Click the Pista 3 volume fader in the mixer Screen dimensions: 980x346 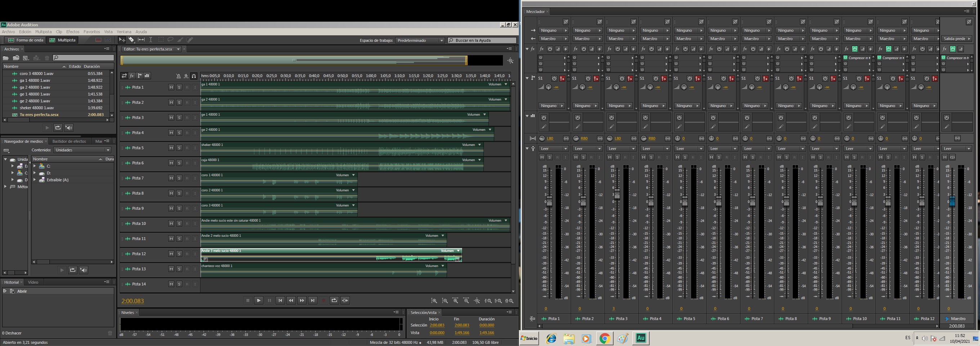click(x=617, y=195)
